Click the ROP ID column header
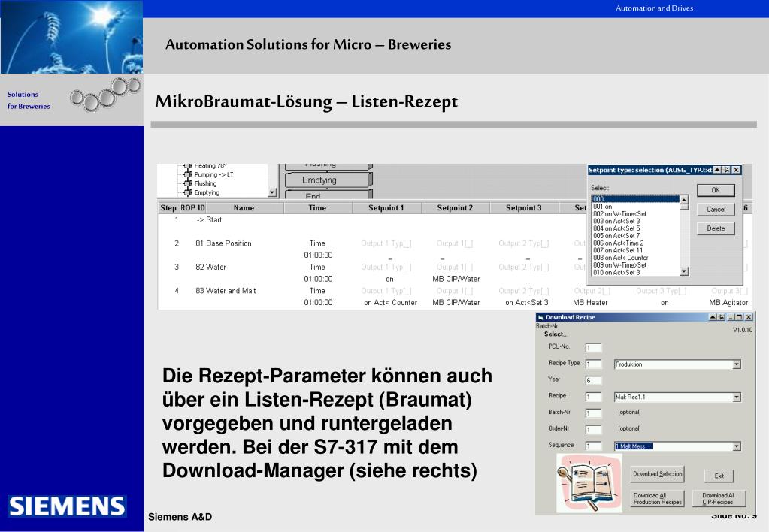The image size is (769, 532). click(192, 208)
